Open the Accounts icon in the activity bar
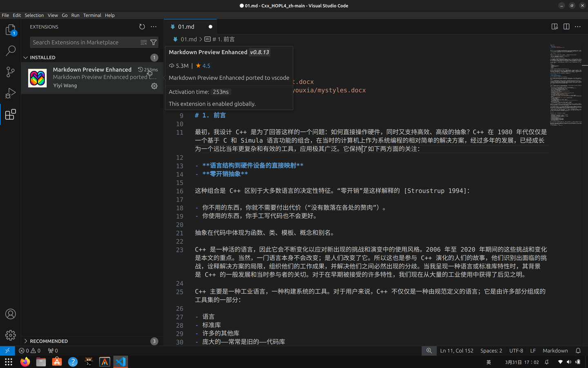588x368 pixels. point(10,314)
